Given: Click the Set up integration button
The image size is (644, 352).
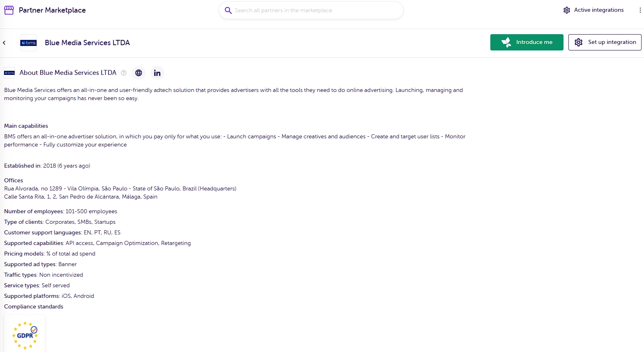Looking at the screenshot, I should coord(605,42).
